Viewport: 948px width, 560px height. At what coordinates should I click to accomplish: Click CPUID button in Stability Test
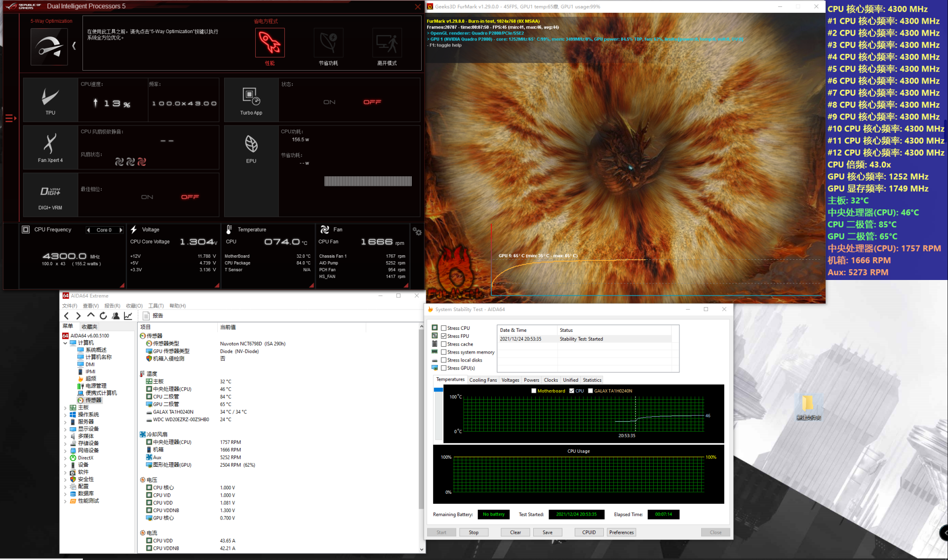589,532
